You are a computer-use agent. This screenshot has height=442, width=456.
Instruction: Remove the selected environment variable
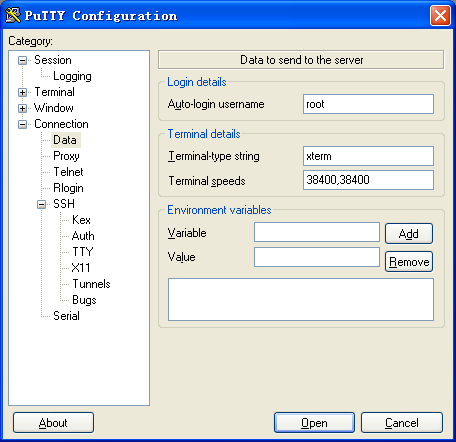409,262
